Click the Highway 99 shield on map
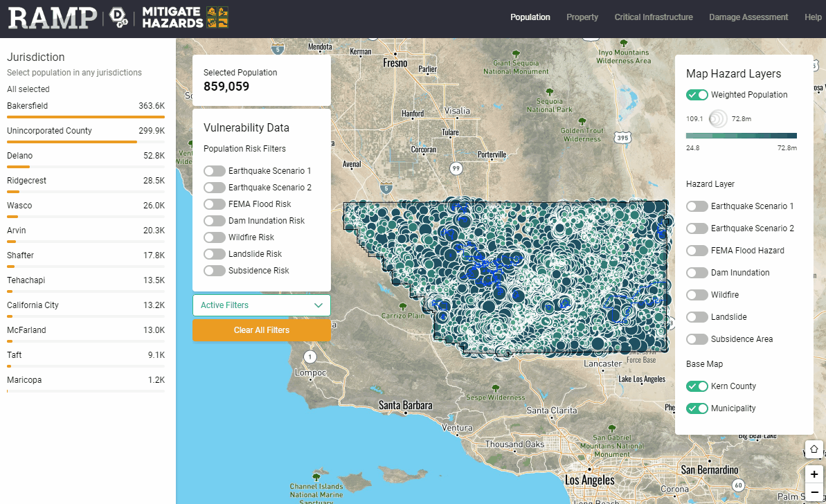The width and height of the screenshot is (826, 504). pos(456,168)
